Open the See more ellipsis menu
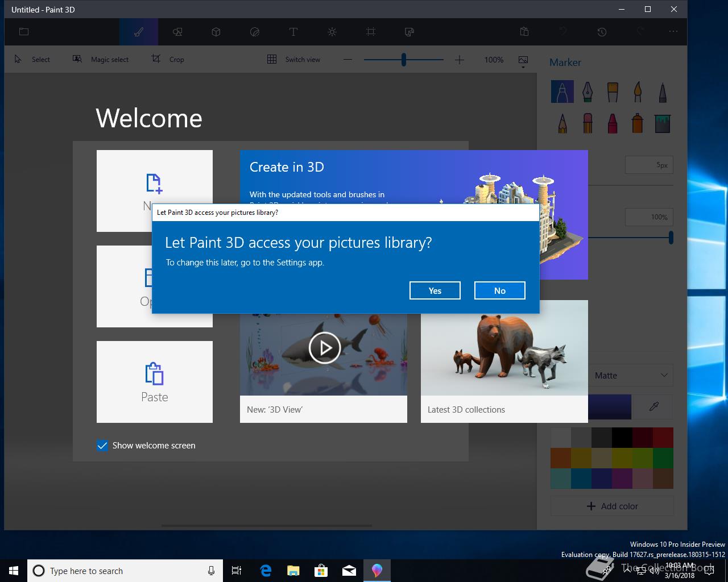The height and width of the screenshot is (582, 728). pos(673,32)
